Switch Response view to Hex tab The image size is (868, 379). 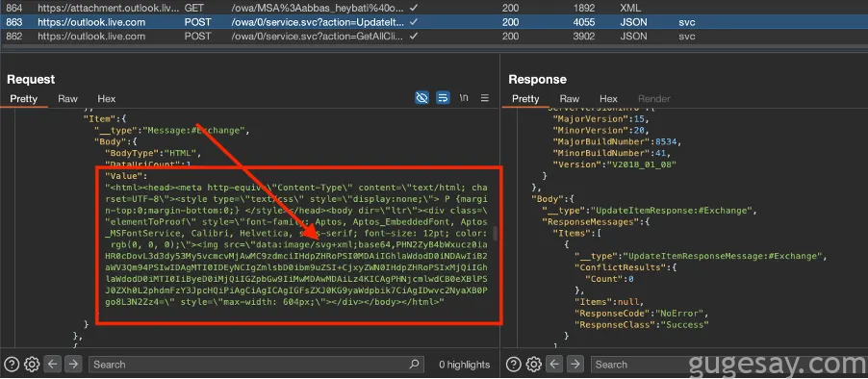click(608, 98)
